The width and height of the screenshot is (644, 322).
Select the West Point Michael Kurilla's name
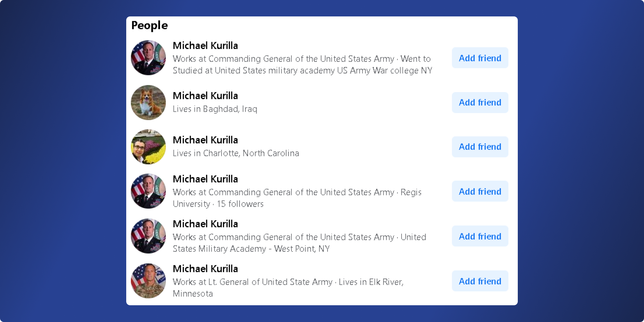pyautogui.click(x=205, y=224)
